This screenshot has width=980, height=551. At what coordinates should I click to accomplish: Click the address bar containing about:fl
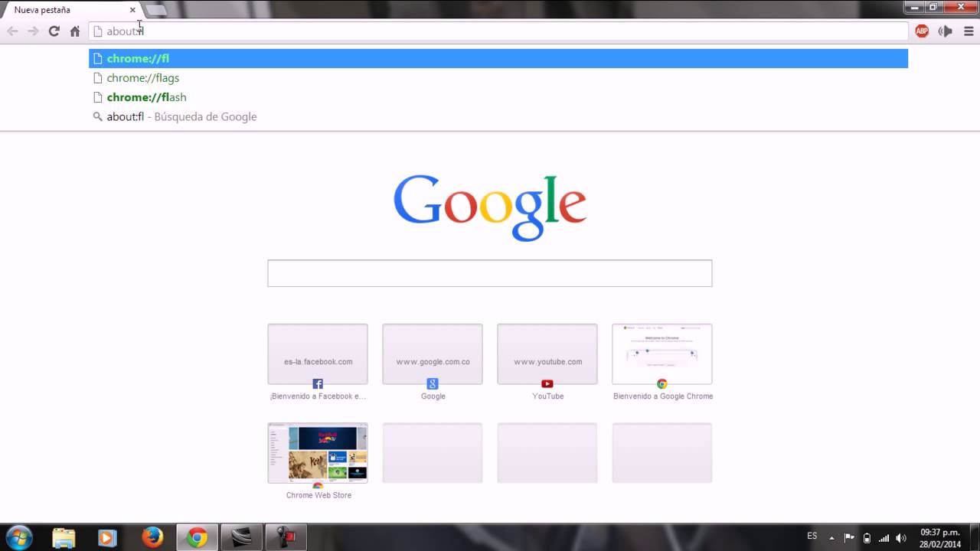click(498, 31)
